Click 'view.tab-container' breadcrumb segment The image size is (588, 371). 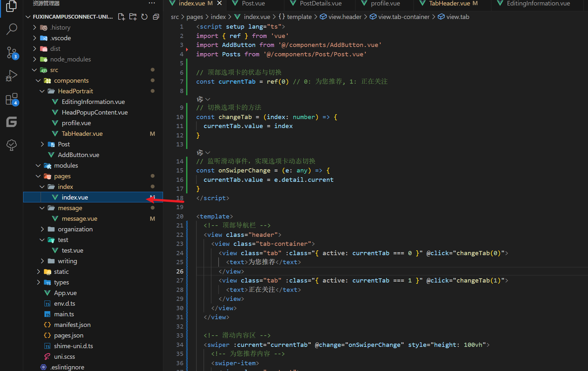click(404, 17)
